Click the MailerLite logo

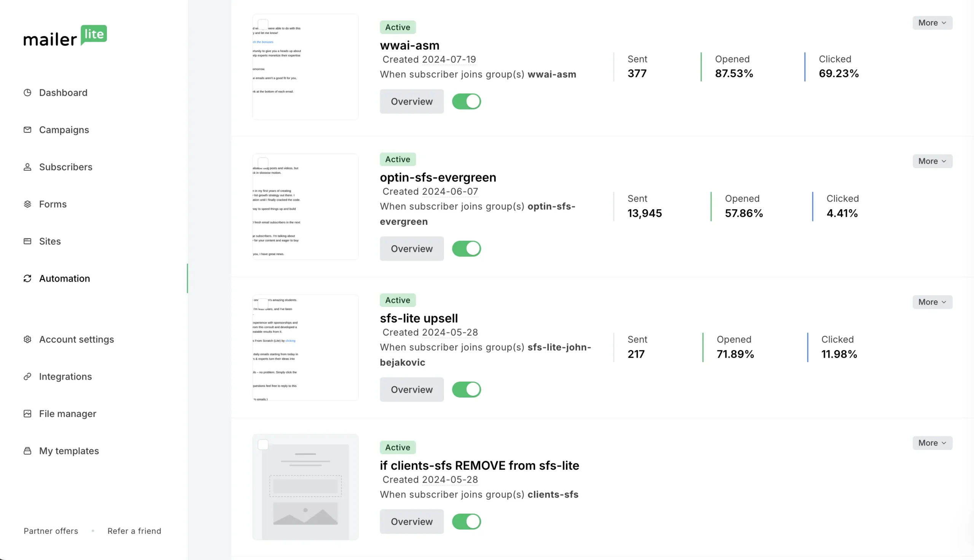tap(65, 36)
